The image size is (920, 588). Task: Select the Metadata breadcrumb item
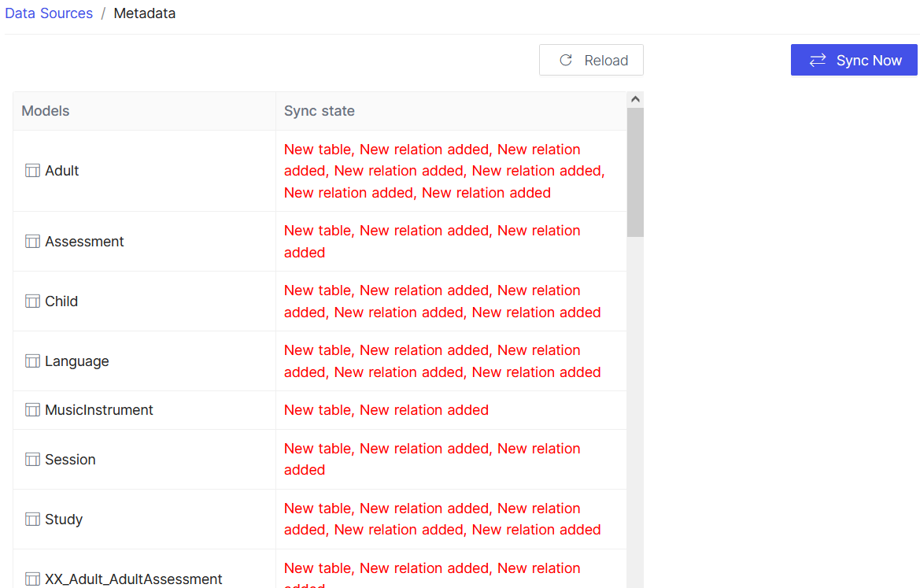point(144,13)
